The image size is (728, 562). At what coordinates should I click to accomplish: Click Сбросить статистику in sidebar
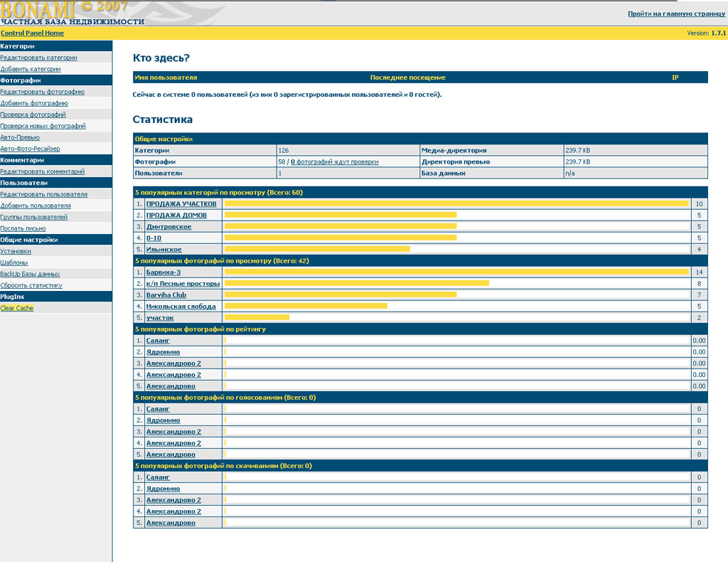31,285
